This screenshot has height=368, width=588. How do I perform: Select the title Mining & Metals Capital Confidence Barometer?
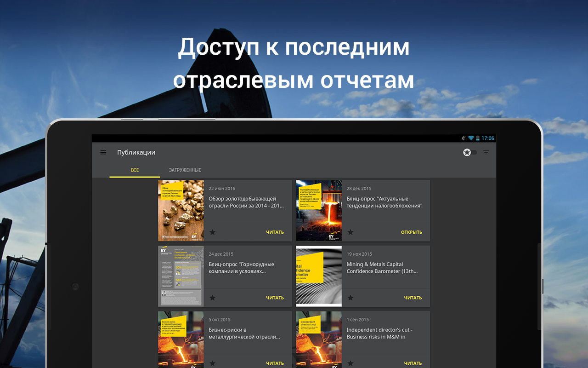pyautogui.click(x=382, y=268)
